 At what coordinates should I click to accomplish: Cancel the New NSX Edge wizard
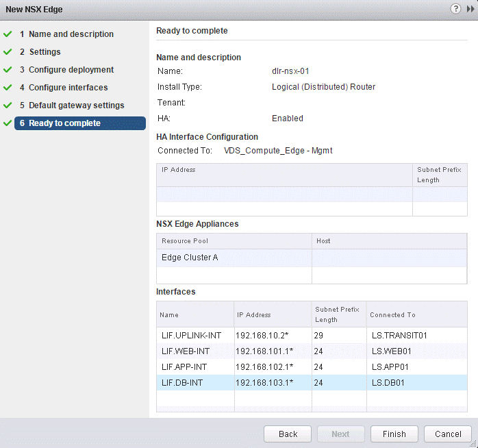pyautogui.click(x=448, y=434)
